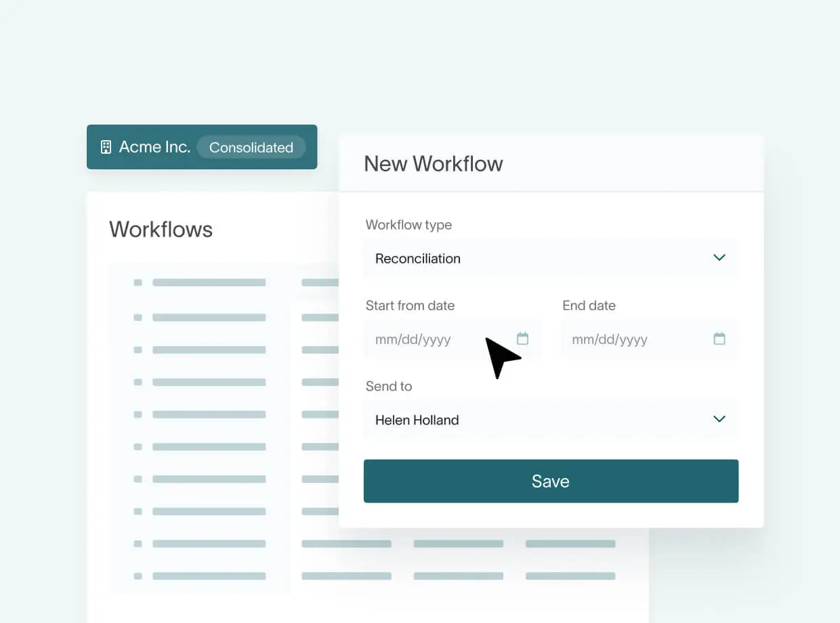The image size is (840, 623).
Task: Toggle the Consolidated badge on Acme Inc.
Action: [251, 147]
